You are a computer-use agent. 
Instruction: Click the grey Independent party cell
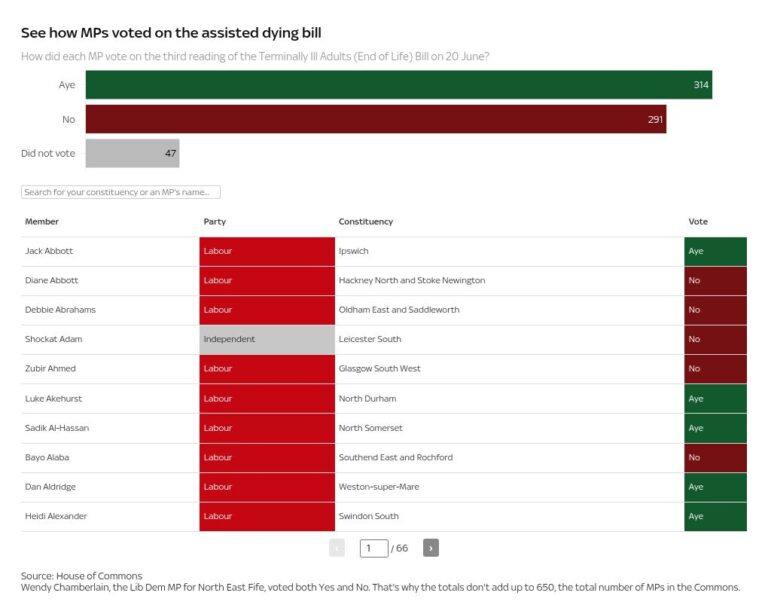pyautogui.click(x=267, y=339)
